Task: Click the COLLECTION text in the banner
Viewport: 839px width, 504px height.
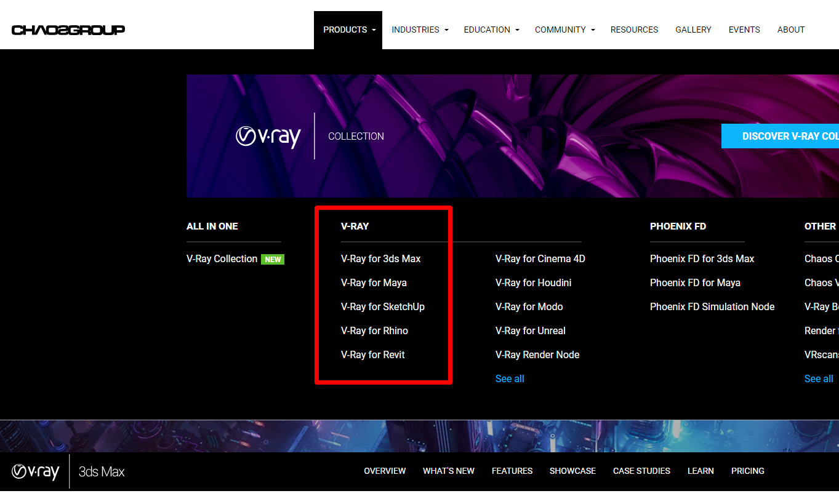Action: click(356, 137)
